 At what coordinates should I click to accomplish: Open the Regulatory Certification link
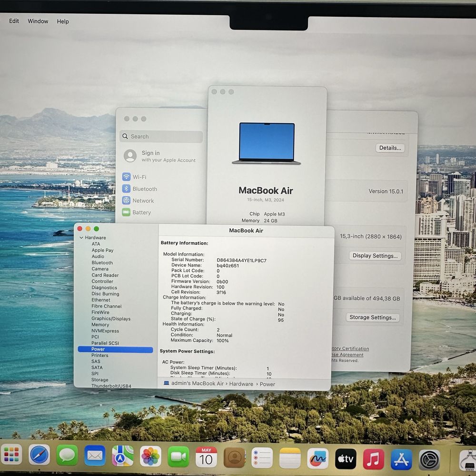click(350, 348)
